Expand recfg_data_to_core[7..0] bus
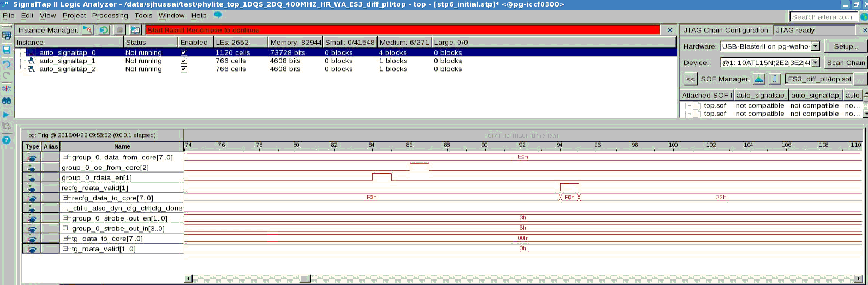 pos(65,198)
